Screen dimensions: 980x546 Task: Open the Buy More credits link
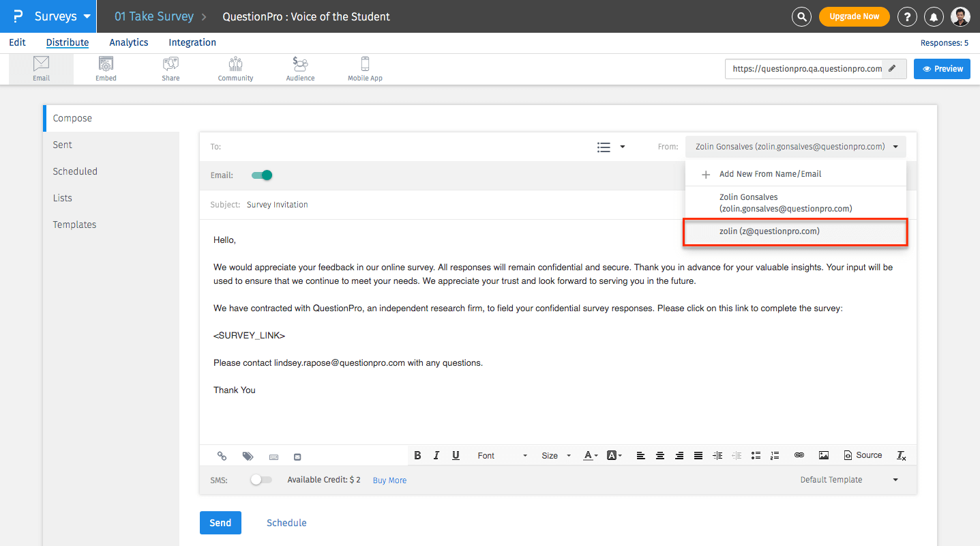point(389,480)
